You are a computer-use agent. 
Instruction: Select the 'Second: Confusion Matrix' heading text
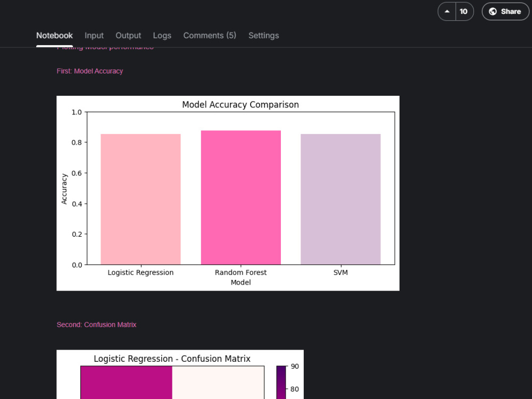[x=96, y=325]
